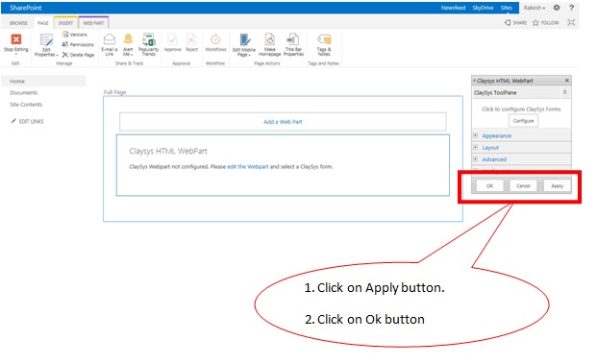Viewport: 597px width, 364px height.
Task: Click the Apply button
Action: tap(557, 185)
